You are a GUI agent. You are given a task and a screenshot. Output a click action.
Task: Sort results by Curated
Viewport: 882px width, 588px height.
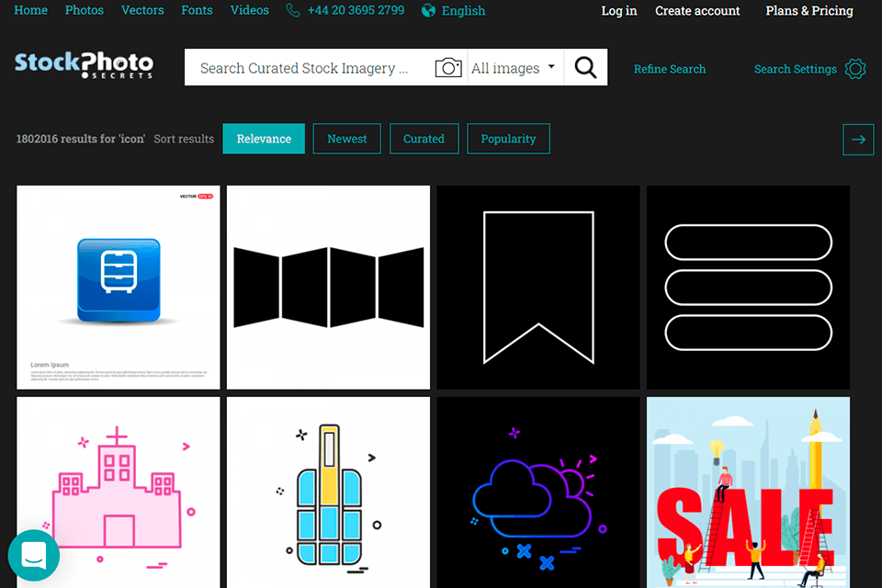click(424, 139)
